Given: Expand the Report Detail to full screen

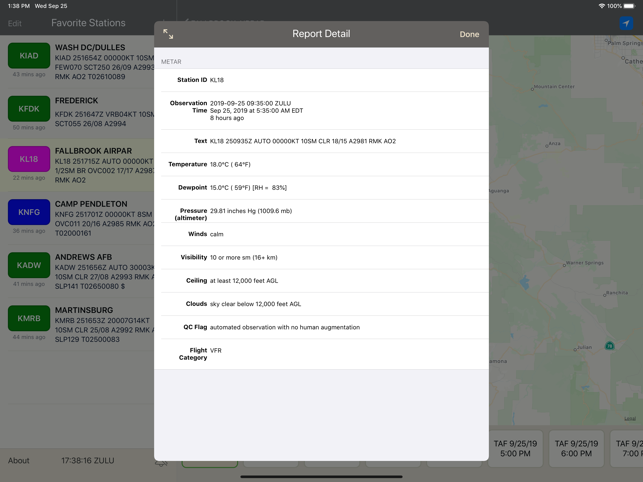Looking at the screenshot, I should click(168, 34).
